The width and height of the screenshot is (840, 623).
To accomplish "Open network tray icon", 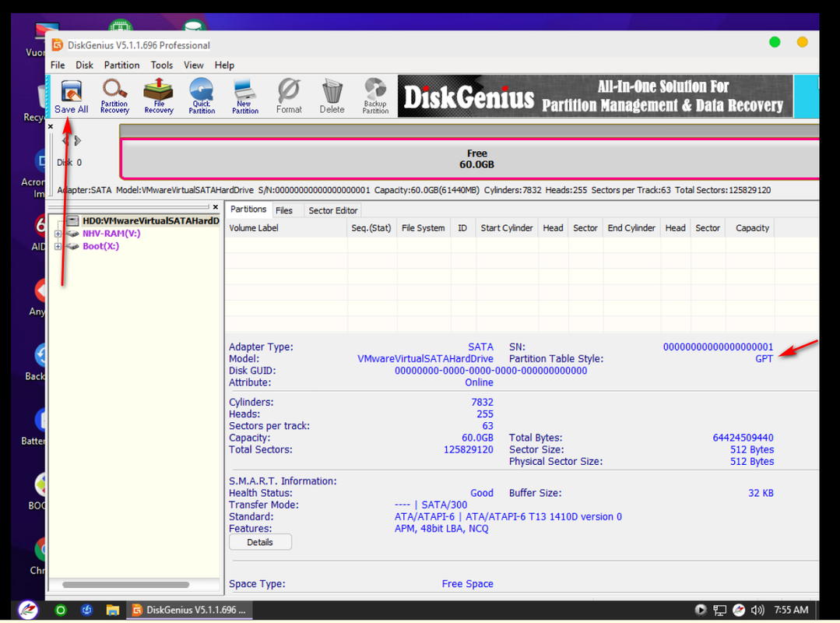I will [x=719, y=610].
